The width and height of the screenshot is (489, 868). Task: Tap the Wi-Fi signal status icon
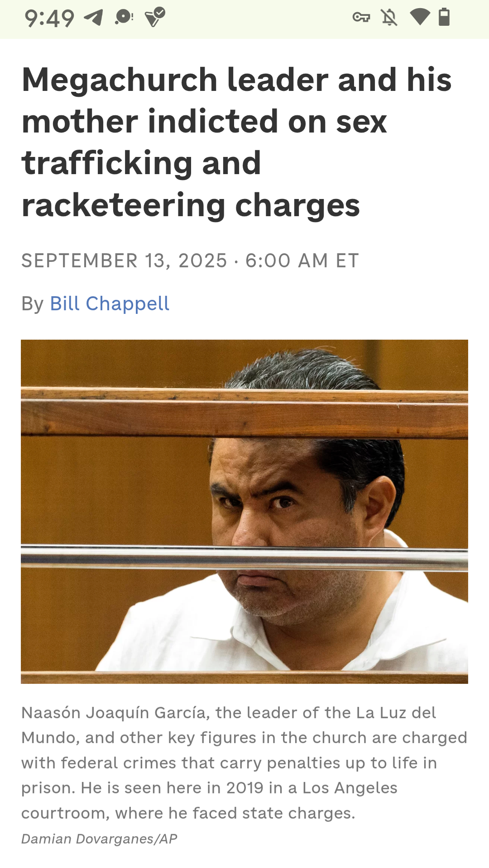(420, 17)
